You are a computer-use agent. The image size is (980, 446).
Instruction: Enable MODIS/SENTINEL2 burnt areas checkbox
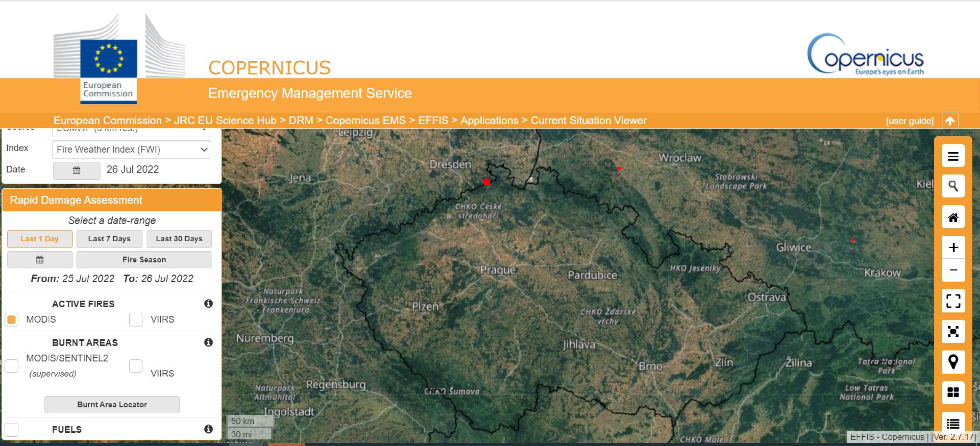[x=12, y=366]
